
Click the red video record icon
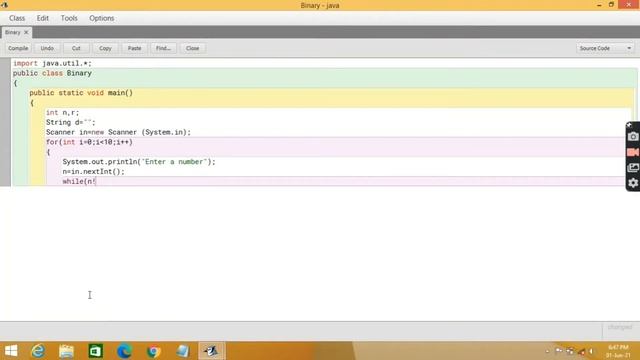633,152
